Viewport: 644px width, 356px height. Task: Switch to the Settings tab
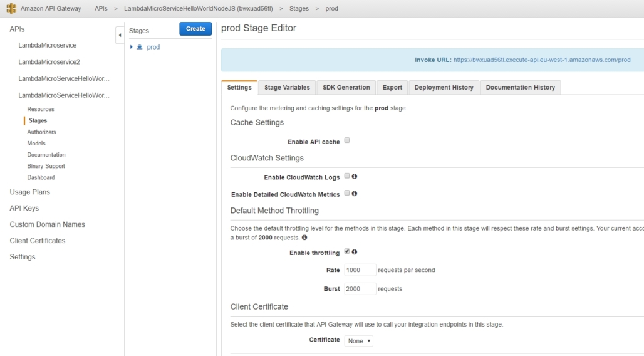pyautogui.click(x=239, y=88)
